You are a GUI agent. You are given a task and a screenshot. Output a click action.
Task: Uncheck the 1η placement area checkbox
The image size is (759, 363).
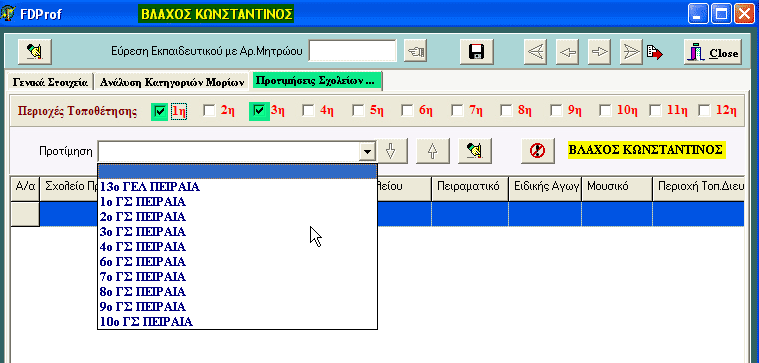click(x=159, y=111)
